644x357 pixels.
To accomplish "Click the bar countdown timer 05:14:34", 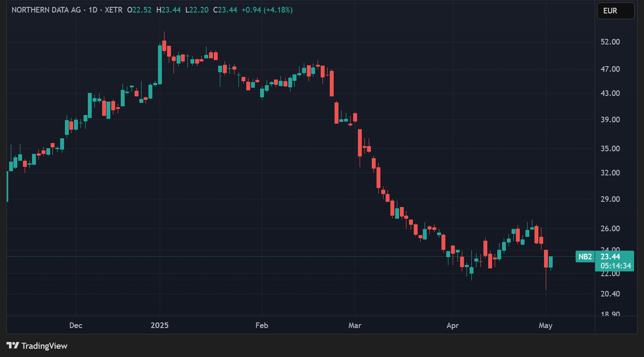I will coord(615,266).
